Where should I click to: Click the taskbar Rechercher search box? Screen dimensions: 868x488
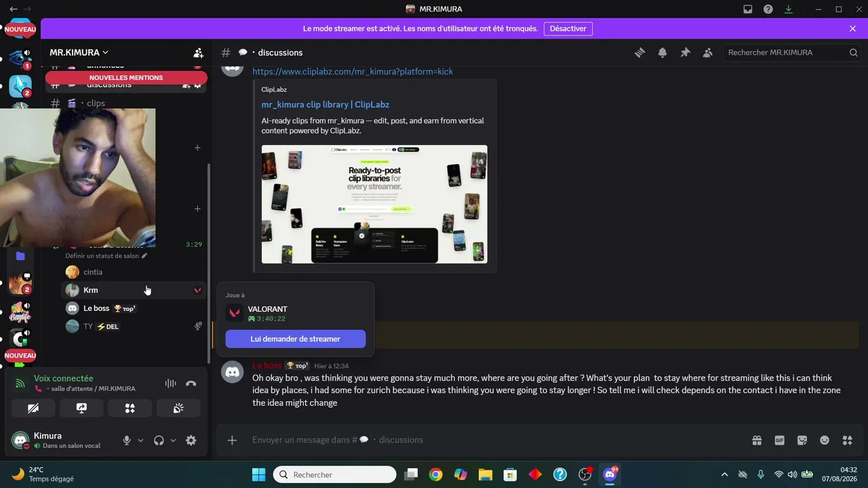click(x=335, y=474)
